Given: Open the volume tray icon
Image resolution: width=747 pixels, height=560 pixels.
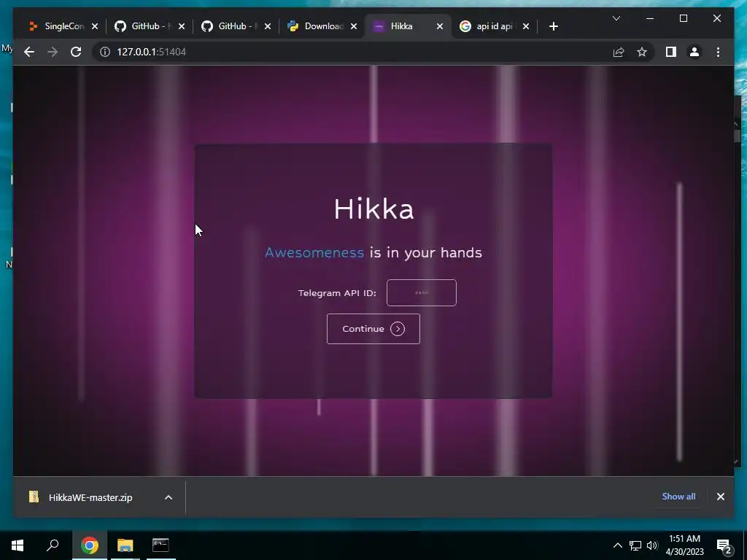Looking at the screenshot, I should click(x=652, y=545).
